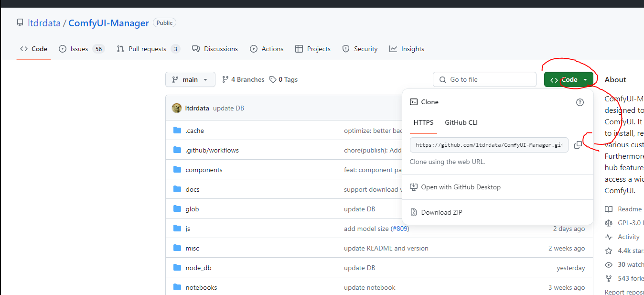Open the ComfyUI-Manager repository title link
Viewport: 644px width, 295px height.
(x=109, y=23)
